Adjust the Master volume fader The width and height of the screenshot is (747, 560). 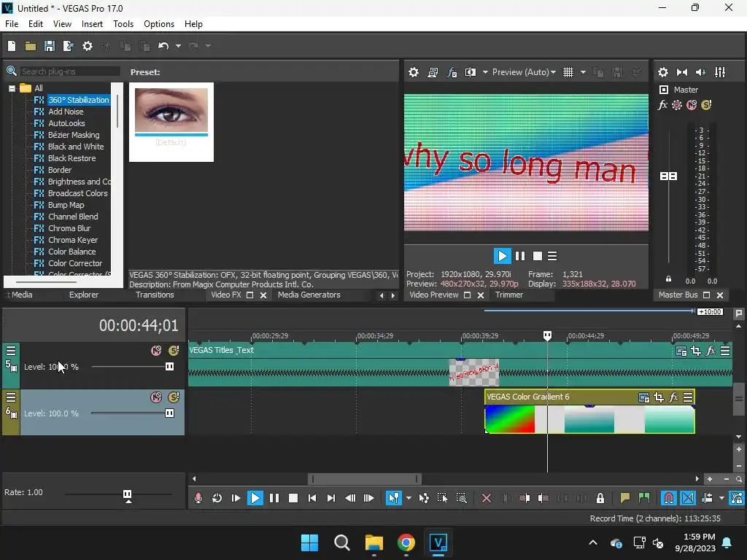[668, 176]
